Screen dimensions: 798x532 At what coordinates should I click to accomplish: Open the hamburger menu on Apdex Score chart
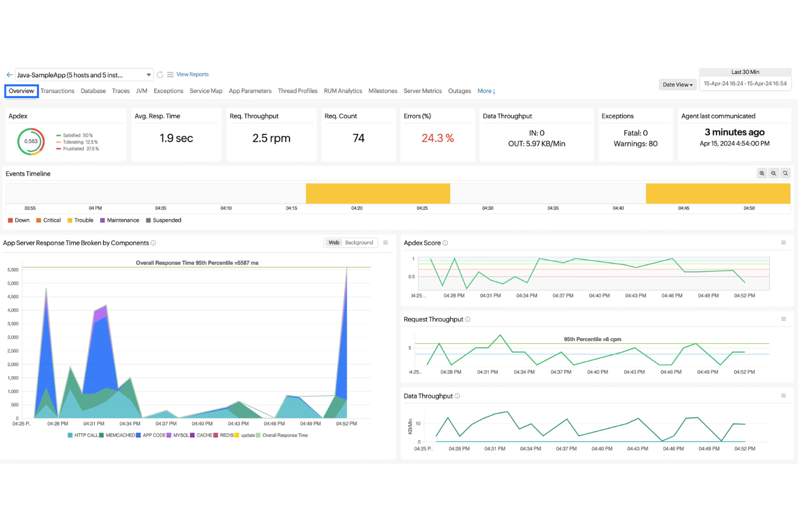(x=783, y=243)
